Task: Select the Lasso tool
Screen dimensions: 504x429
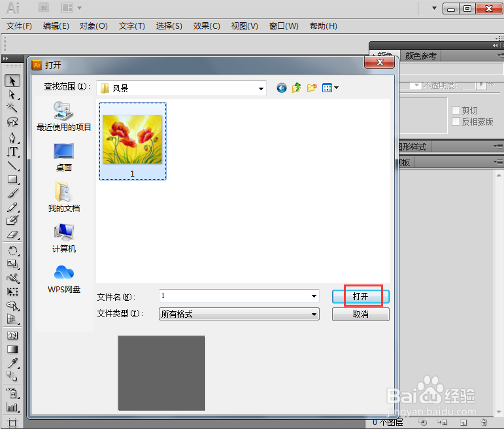Action: (x=12, y=122)
